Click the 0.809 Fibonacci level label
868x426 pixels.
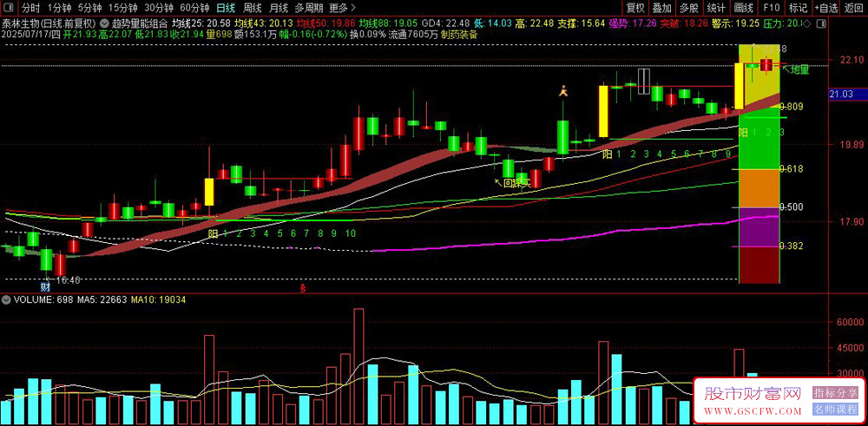point(791,106)
